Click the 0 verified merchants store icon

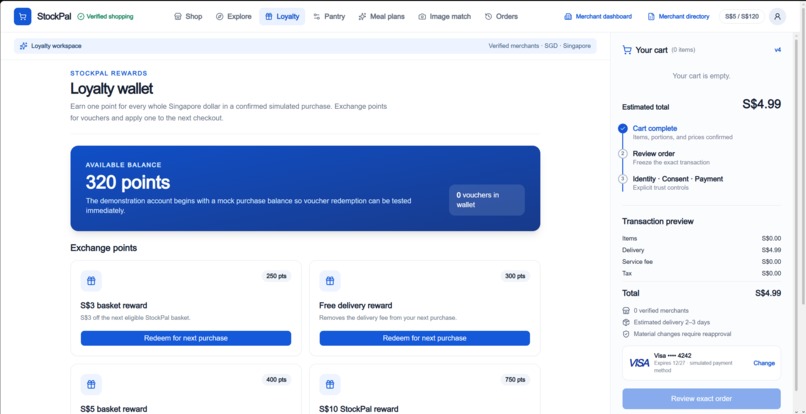[626, 311]
